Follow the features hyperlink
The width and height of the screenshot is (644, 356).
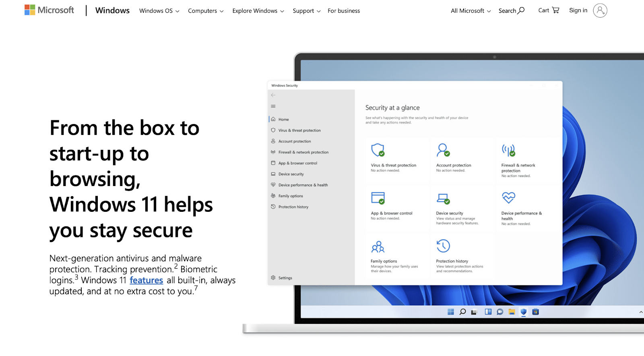[146, 280]
